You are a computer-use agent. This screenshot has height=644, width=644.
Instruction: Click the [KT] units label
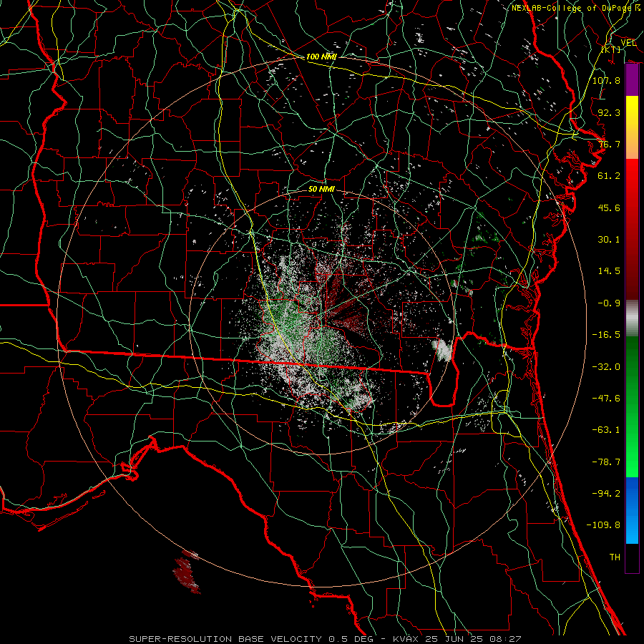coord(611,49)
